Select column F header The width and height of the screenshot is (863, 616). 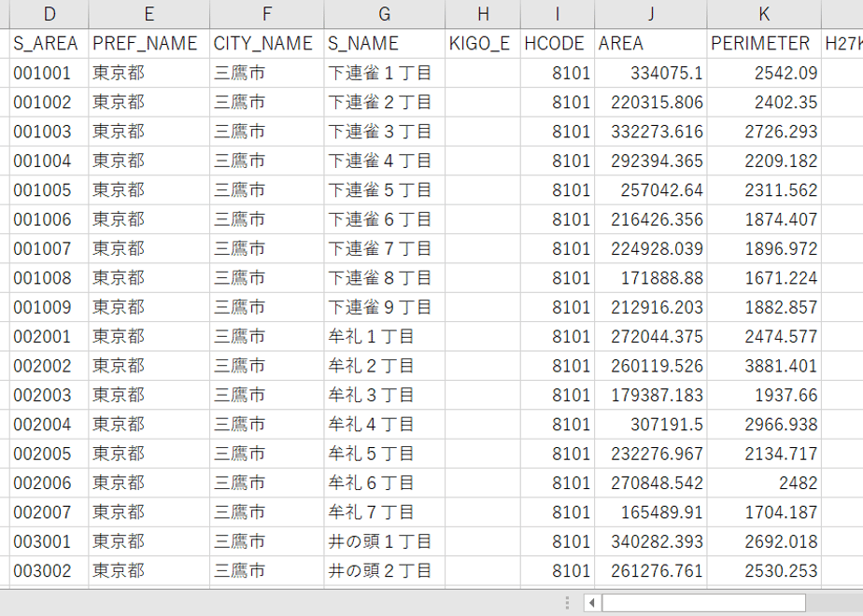[267, 14]
